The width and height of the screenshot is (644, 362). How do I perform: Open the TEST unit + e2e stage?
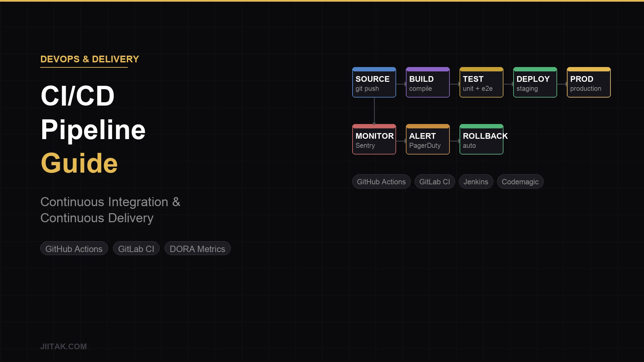[481, 82]
